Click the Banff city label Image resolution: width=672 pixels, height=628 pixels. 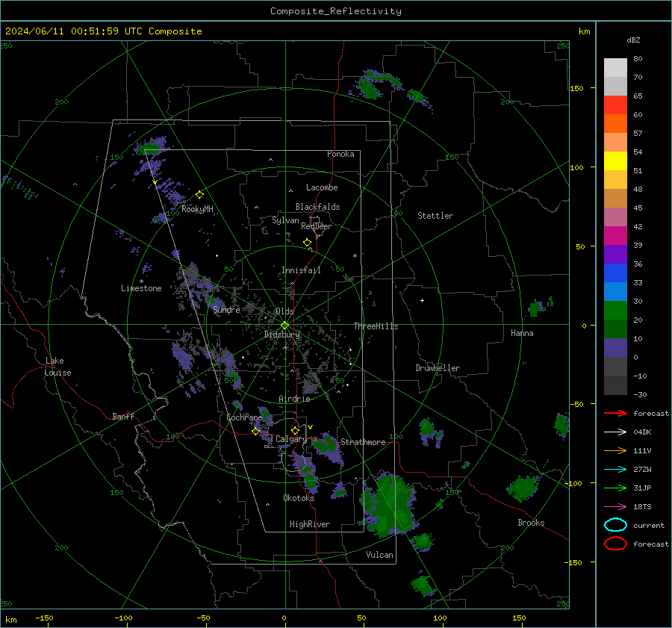coord(123,416)
